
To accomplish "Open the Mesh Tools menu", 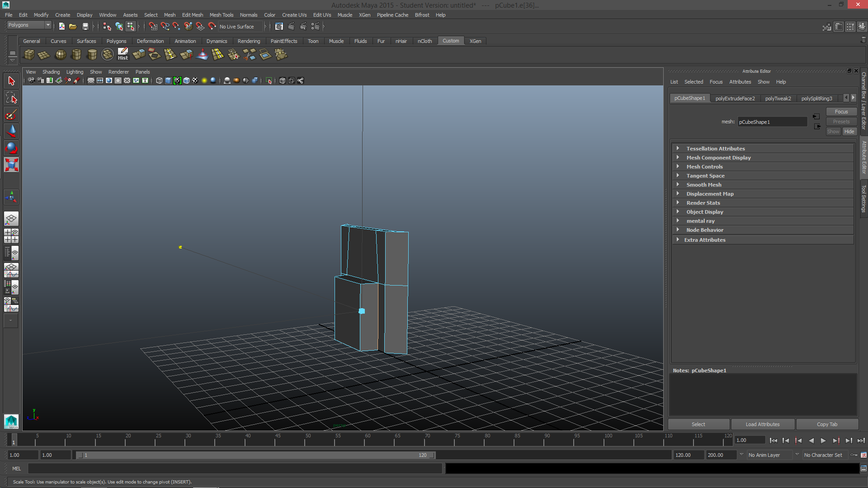I will pos(222,15).
